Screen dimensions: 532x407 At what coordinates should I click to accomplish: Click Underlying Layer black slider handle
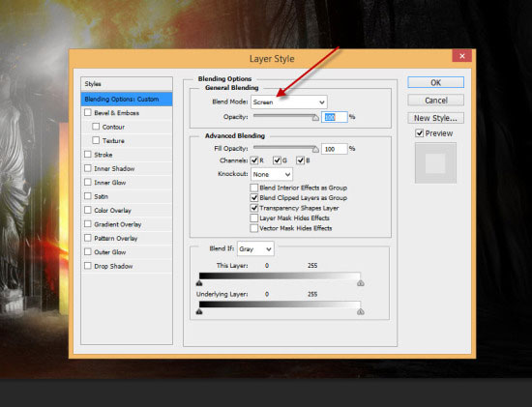pos(199,311)
